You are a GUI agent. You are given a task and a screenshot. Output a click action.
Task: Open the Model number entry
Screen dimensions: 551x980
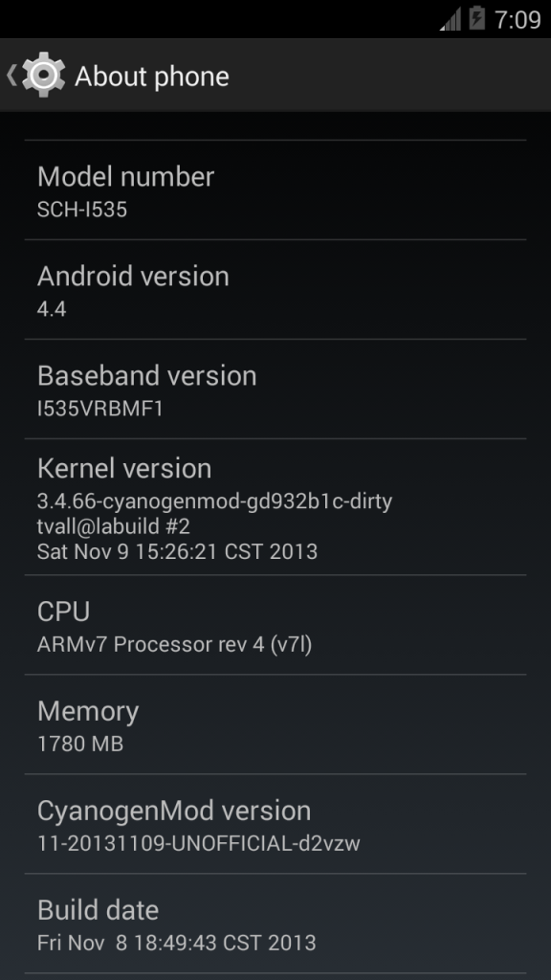tap(275, 190)
